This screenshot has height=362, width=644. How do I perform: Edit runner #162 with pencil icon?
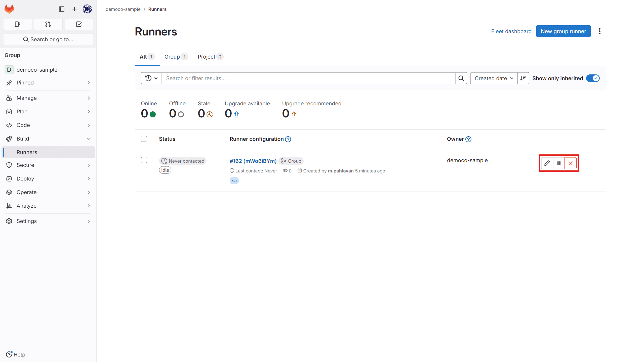[x=547, y=163]
